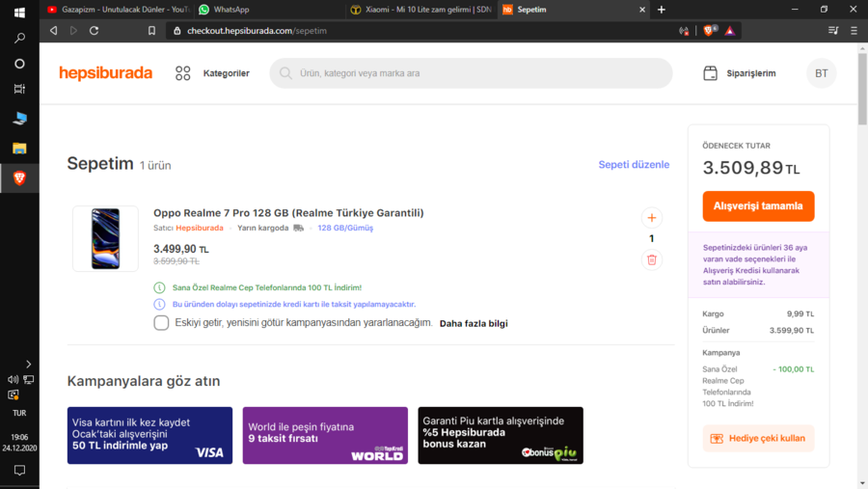Click the browser back arrow
The height and width of the screenshot is (489, 868).
53,31
